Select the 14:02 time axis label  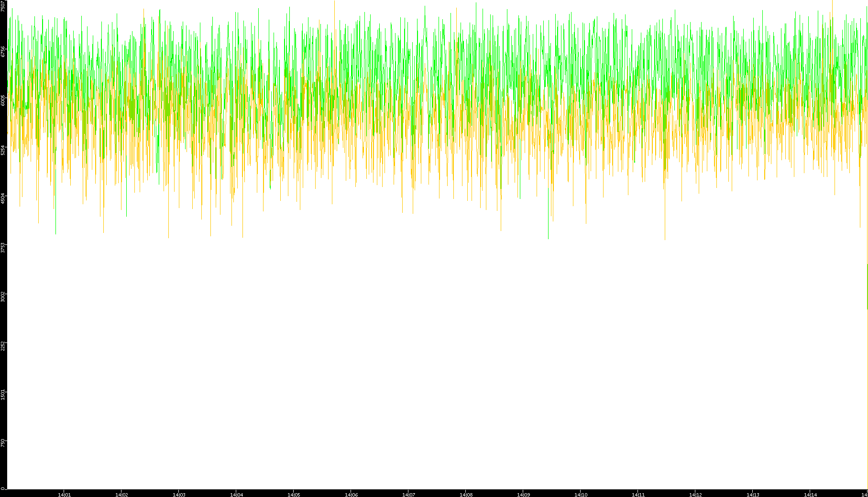pyautogui.click(x=121, y=495)
